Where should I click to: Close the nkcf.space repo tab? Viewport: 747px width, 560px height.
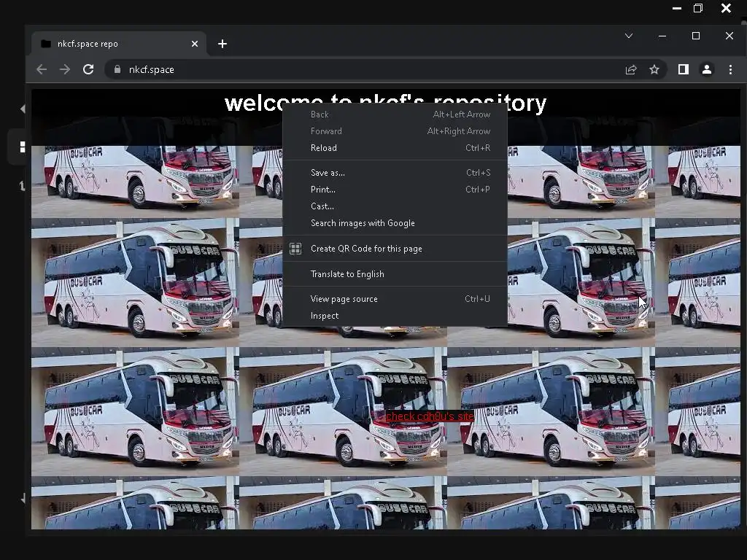pos(194,44)
